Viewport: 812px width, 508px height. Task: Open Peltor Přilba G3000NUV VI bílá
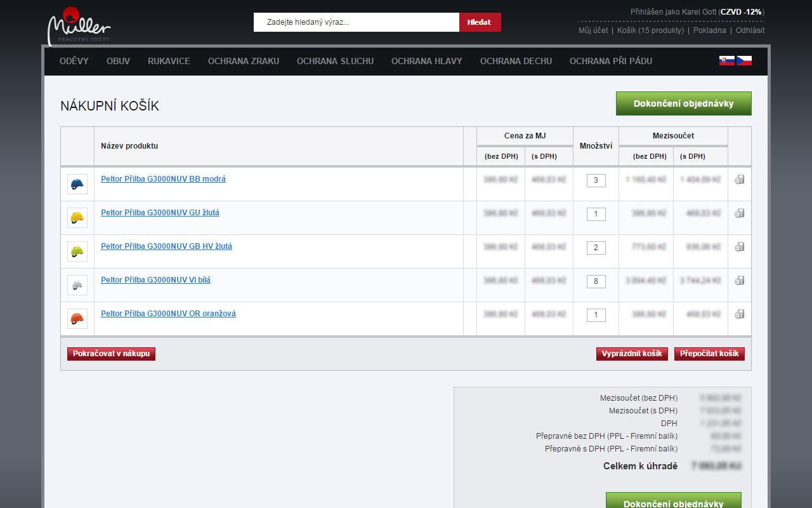coord(155,280)
